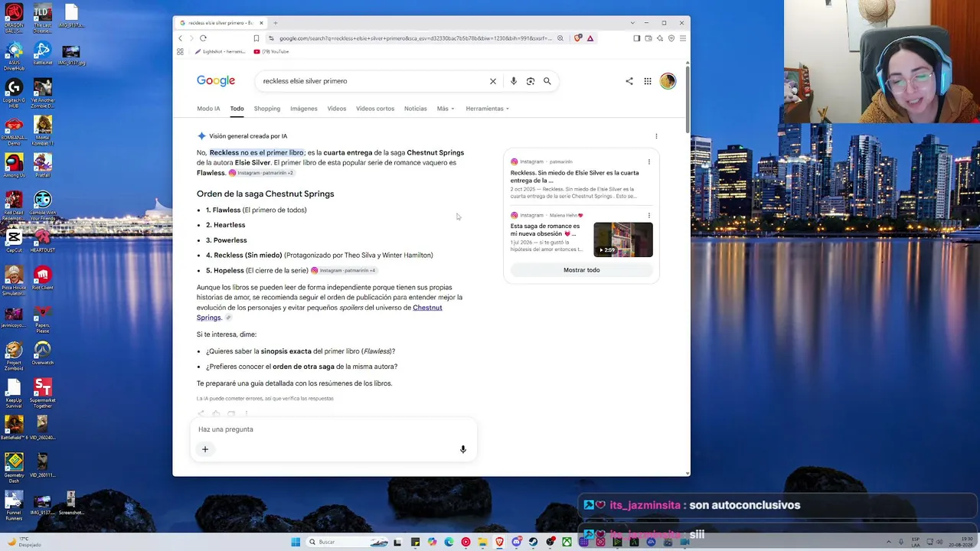Share this search results page
Viewport: 980px width, 551px height.
click(x=629, y=81)
